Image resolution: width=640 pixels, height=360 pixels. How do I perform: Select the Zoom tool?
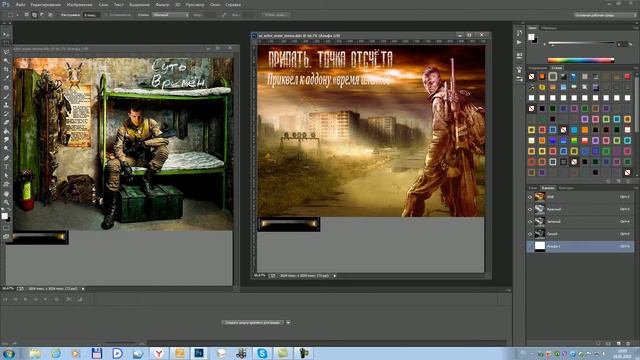(6, 202)
